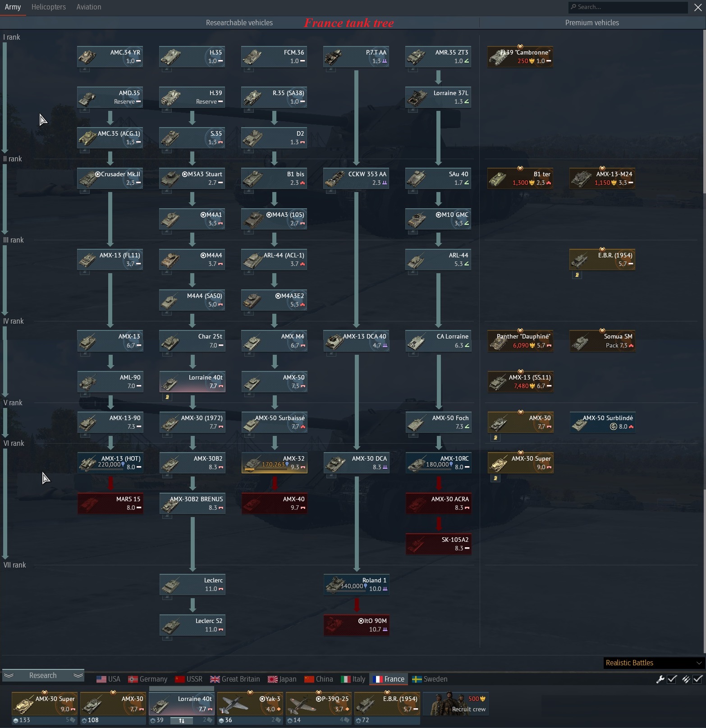Click the H.39 Cambronne premium tank
This screenshot has width=706, height=728.
click(x=521, y=57)
